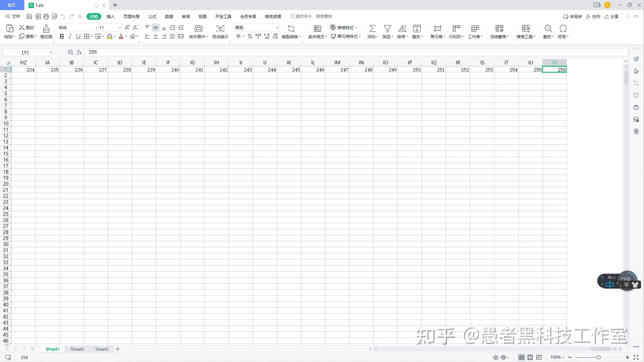Switch to Sheet2
This screenshot has height=362, width=644.
[77, 349]
